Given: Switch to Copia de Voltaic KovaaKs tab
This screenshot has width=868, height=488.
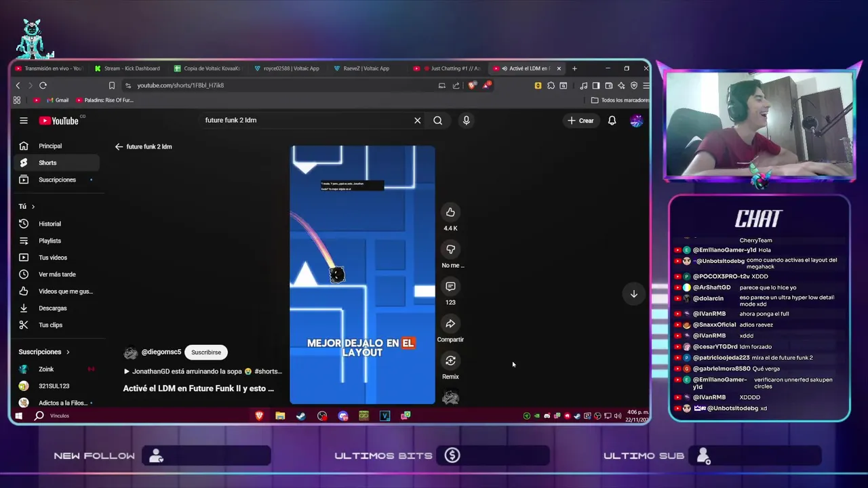Looking at the screenshot, I should (x=208, y=68).
